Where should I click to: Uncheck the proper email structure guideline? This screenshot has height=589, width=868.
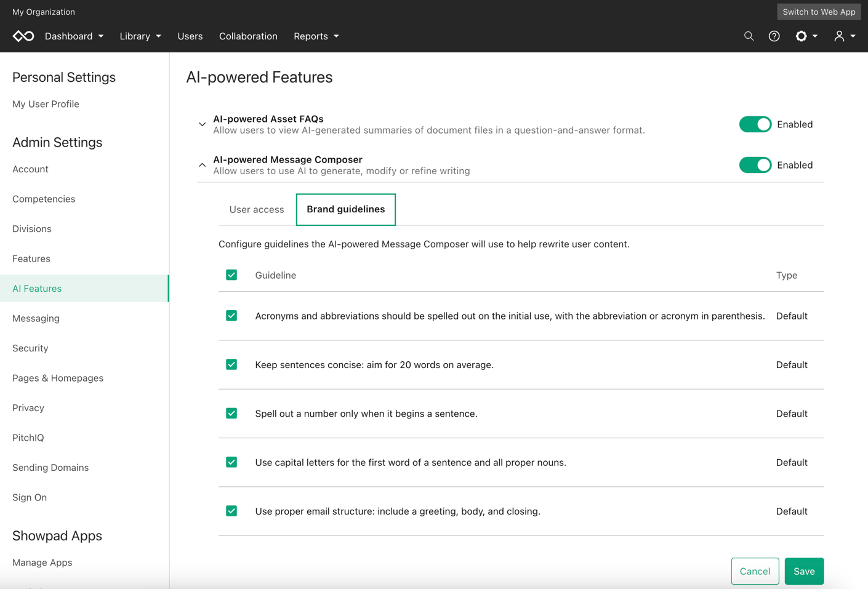click(x=231, y=511)
